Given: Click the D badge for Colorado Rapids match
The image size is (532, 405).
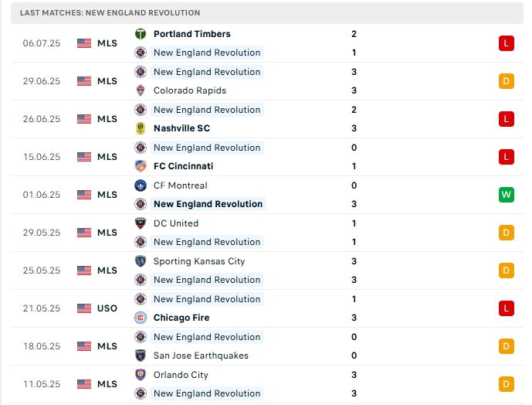Looking at the screenshot, I should (x=507, y=81).
